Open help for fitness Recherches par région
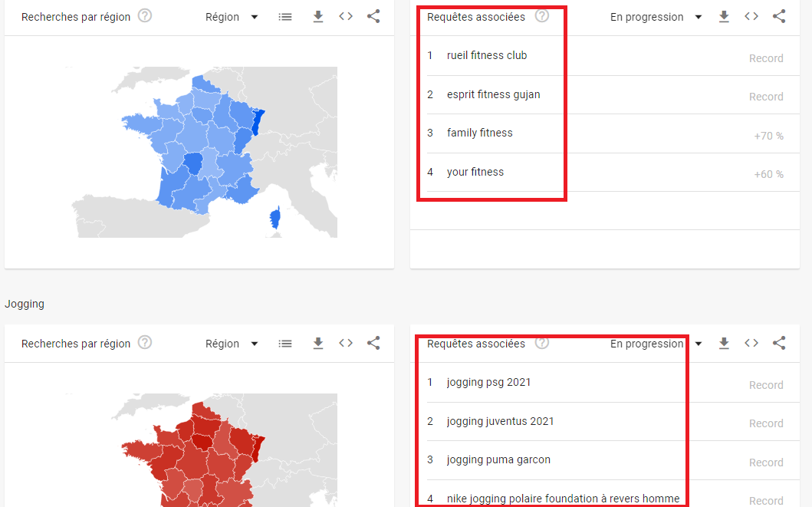This screenshot has height=507, width=812. [145, 16]
